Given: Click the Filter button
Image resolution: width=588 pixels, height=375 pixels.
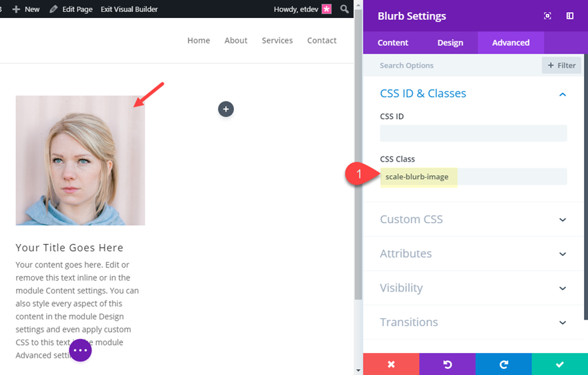Looking at the screenshot, I should (x=561, y=66).
